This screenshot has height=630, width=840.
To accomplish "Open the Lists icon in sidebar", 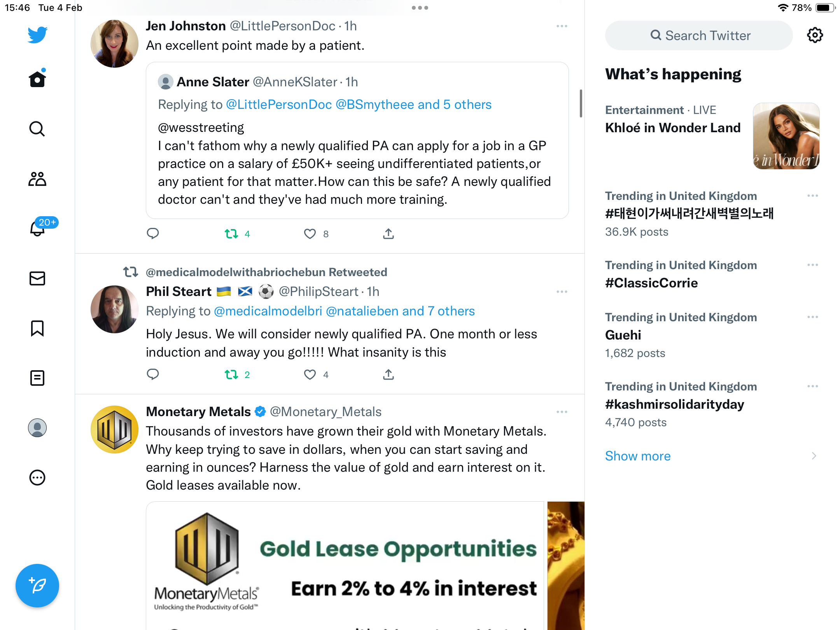I will click(x=37, y=378).
